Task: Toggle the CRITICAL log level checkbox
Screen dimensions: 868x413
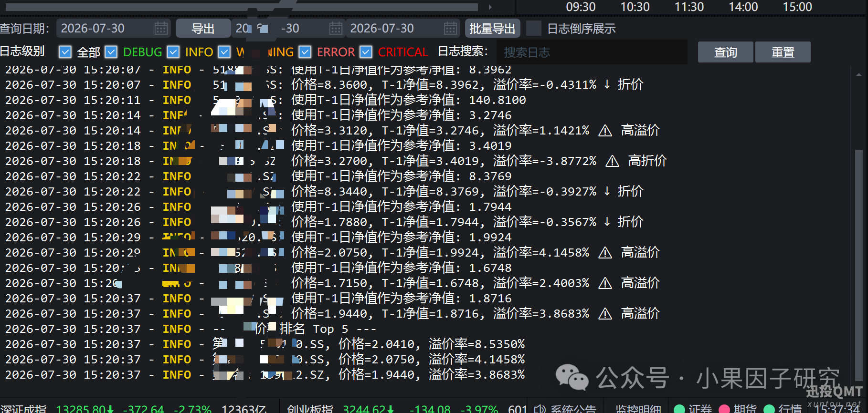Action: coord(366,52)
